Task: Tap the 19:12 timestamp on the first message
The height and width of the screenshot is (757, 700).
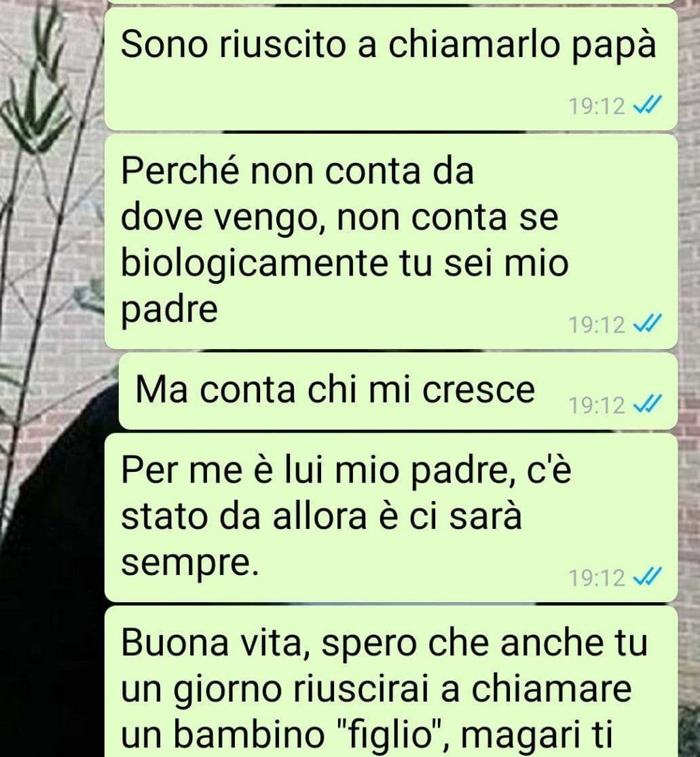Action: (597, 106)
